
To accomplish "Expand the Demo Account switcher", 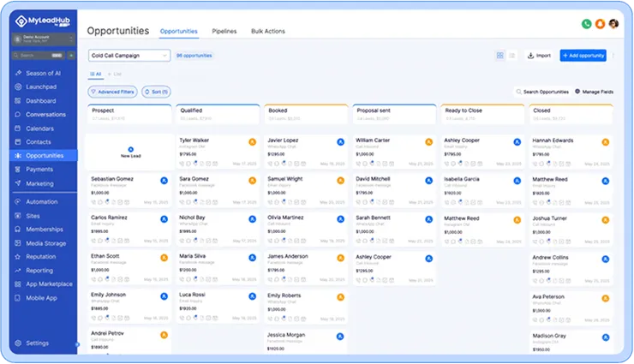I will [x=43, y=39].
